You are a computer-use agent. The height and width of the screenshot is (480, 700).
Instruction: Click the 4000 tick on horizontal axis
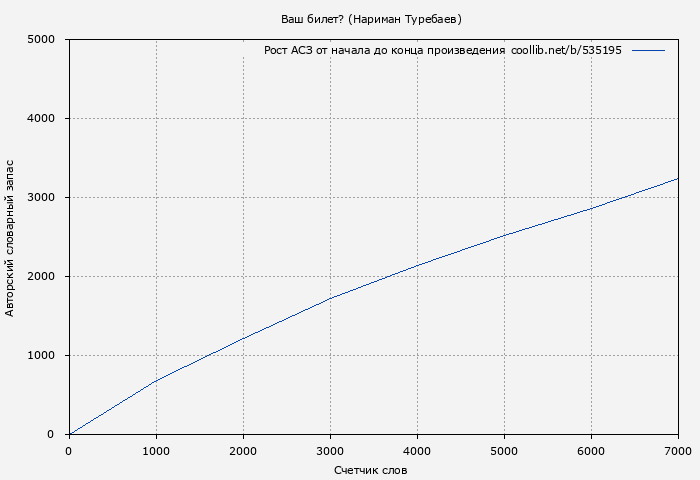click(x=417, y=451)
